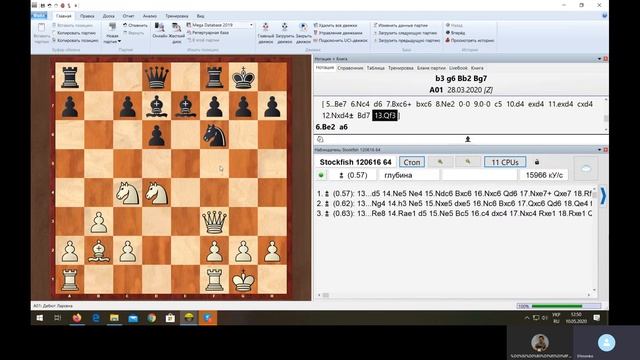Switch to the Справочник tab

[x=350, y=68]
